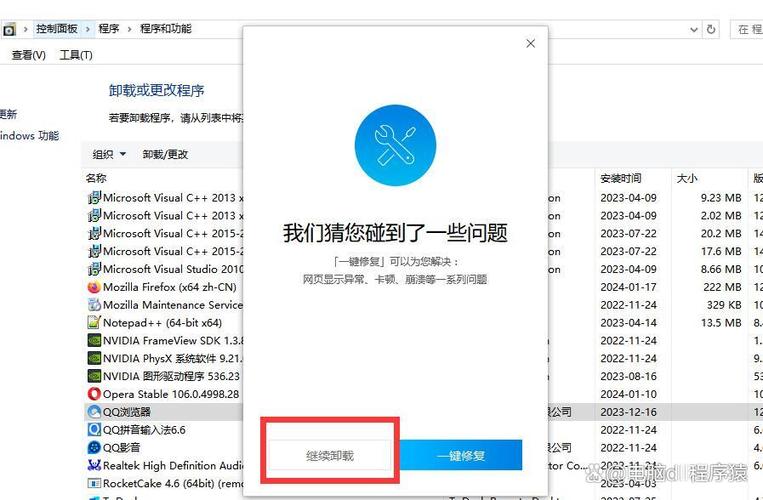Click the Notepad++ icon in program list
Screen dimensions: 763x500
[x=94, y=322]
